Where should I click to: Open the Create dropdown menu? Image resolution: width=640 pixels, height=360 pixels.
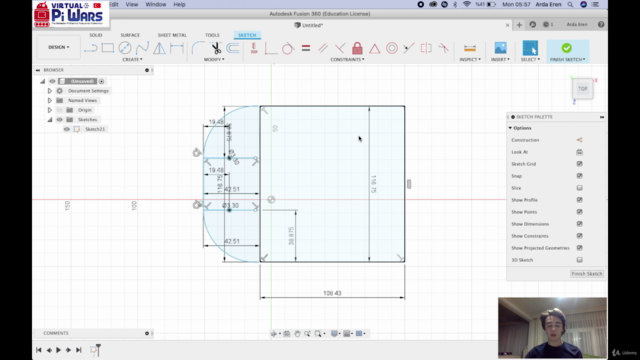[132, 60]
